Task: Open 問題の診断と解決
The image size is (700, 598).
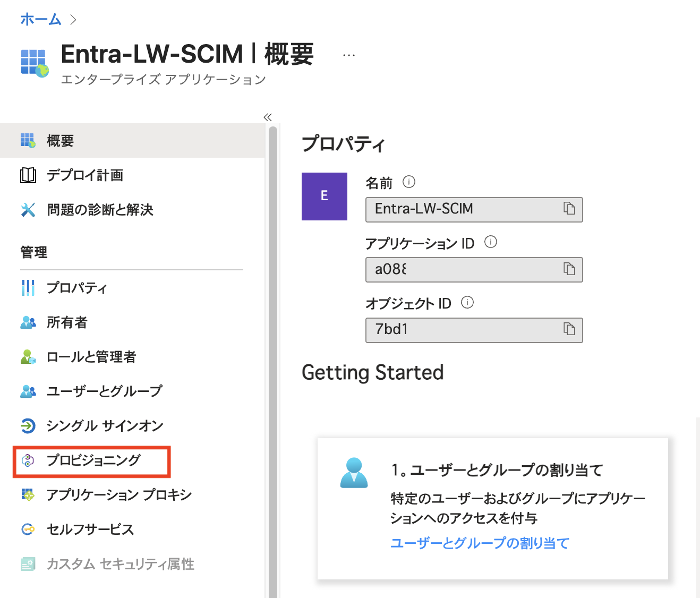Action: click(99, 210)
